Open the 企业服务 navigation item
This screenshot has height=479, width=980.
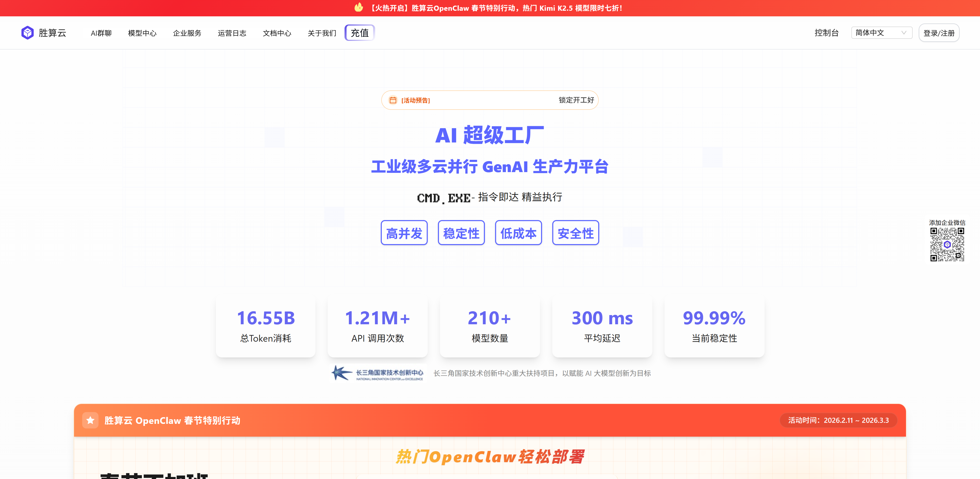click(x=187, y=33)
